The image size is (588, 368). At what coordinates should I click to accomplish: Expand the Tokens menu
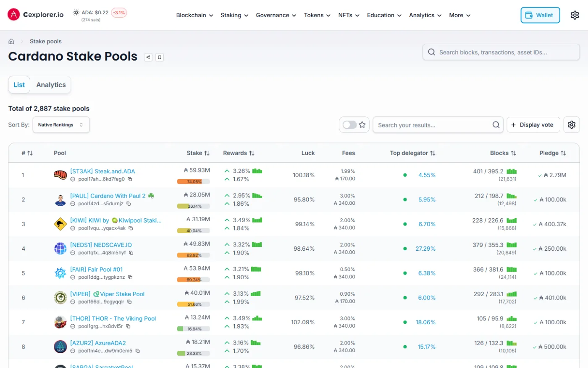pyautogui.click(x=317, y=15)
